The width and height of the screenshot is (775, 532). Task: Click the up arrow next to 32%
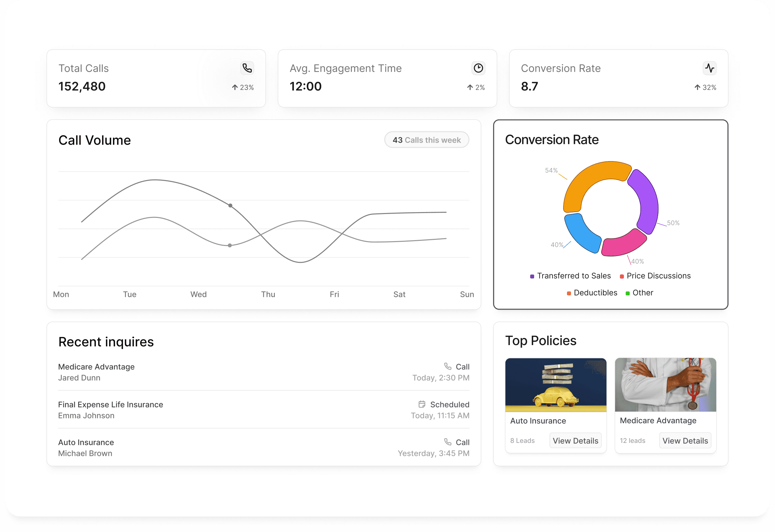pyautogui.click(x=697, y=87)
